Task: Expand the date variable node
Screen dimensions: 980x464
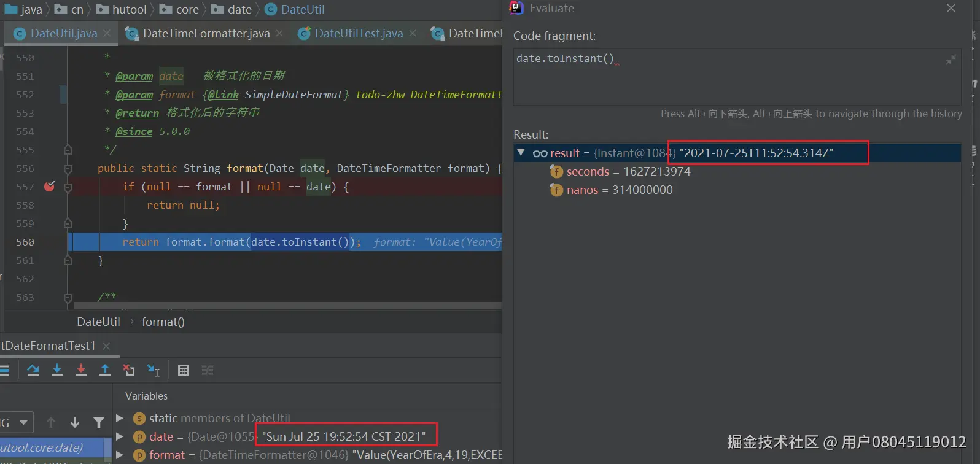Action: [120, 437]
